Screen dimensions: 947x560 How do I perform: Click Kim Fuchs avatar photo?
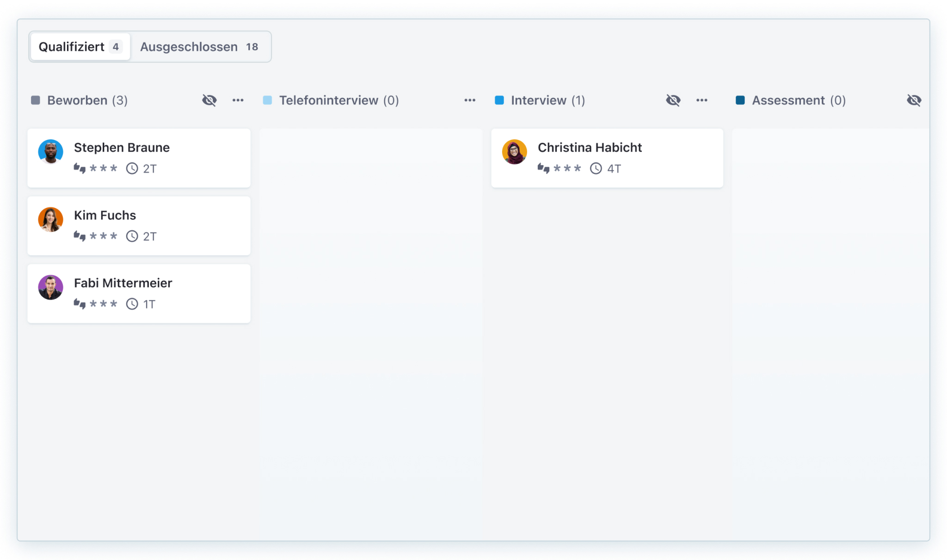click(50, 219)
